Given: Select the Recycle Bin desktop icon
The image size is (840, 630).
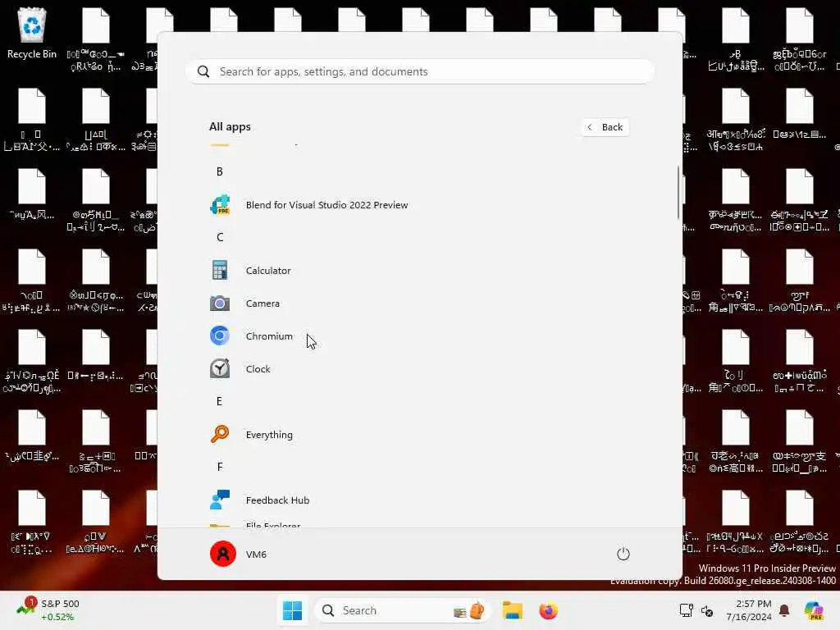Looking at the screenshot, I should 32,33.
